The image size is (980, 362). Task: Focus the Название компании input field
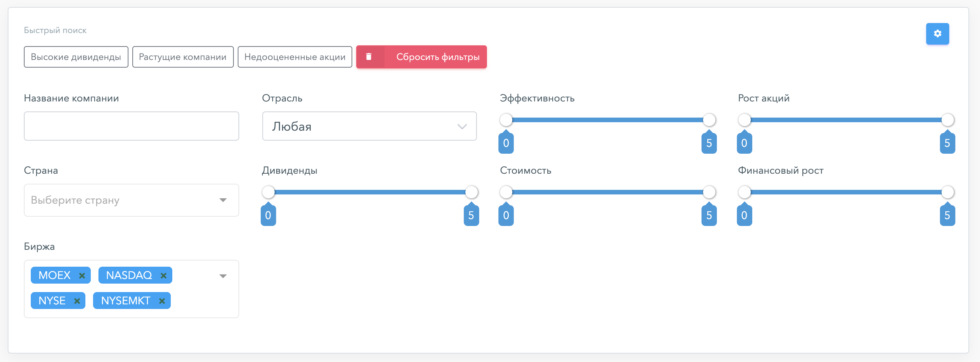pos(132,126)
